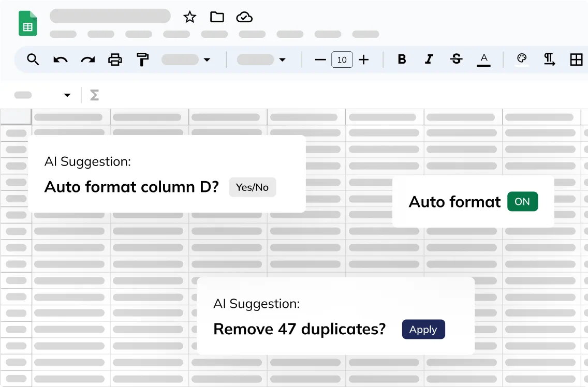
Task: Select the Paint format tool
Action: 142,59
